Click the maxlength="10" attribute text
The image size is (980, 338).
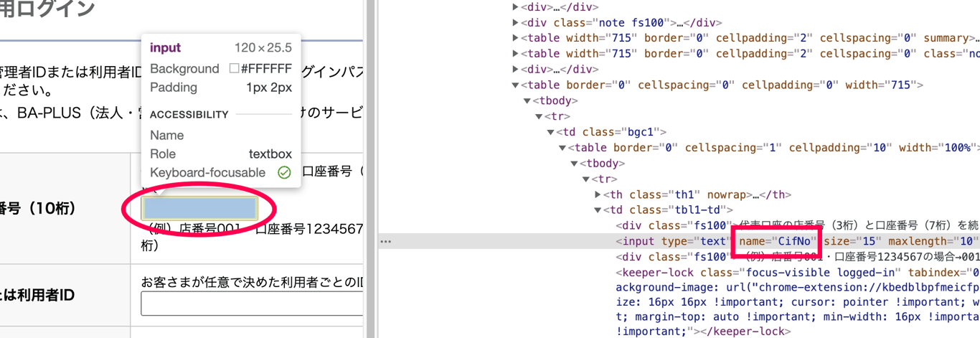[933, 241]
